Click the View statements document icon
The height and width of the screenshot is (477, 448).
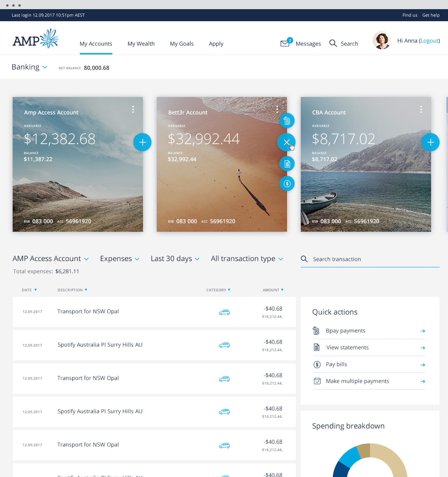tap(317, 347)
